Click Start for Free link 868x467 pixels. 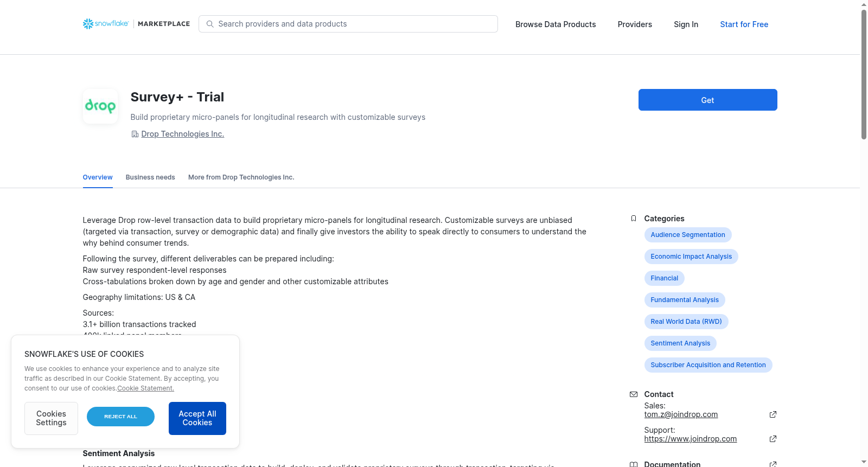click(x=744, y=24)
